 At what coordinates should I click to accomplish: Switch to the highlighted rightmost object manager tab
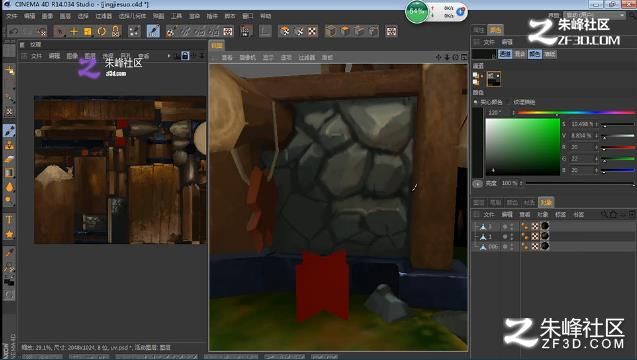click(x=546, y=202)
